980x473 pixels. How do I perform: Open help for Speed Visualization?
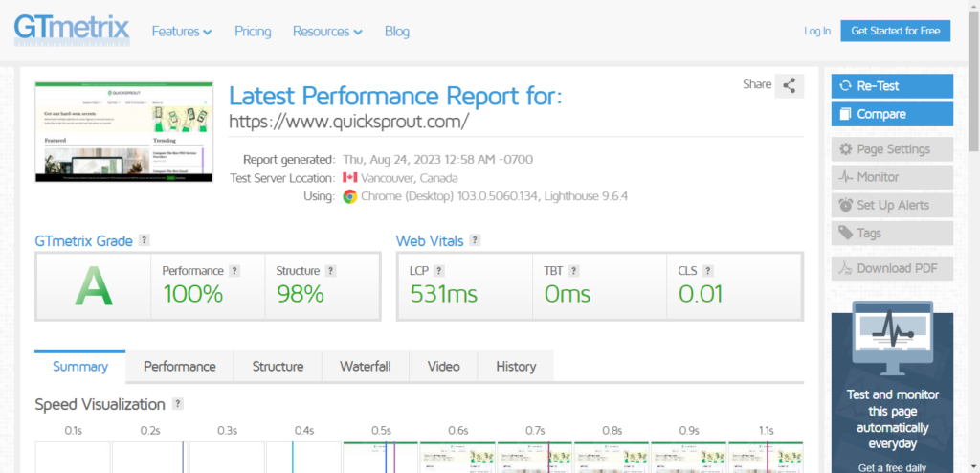178,403
